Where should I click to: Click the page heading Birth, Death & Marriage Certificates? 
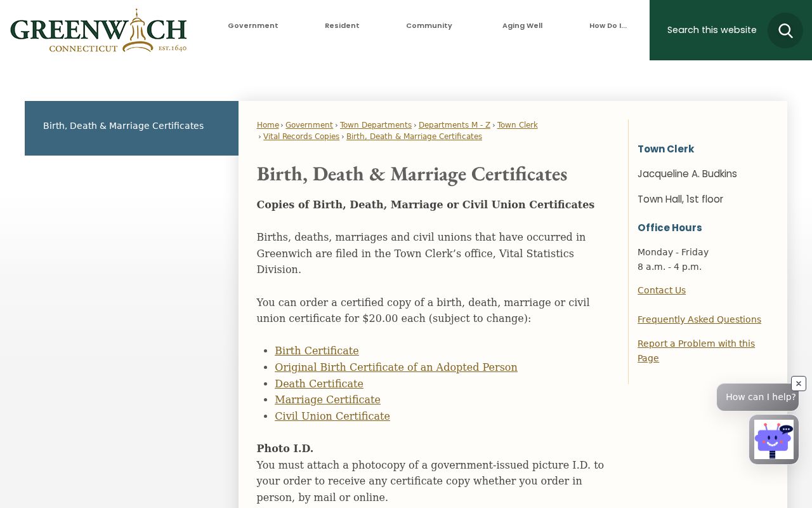412,174
